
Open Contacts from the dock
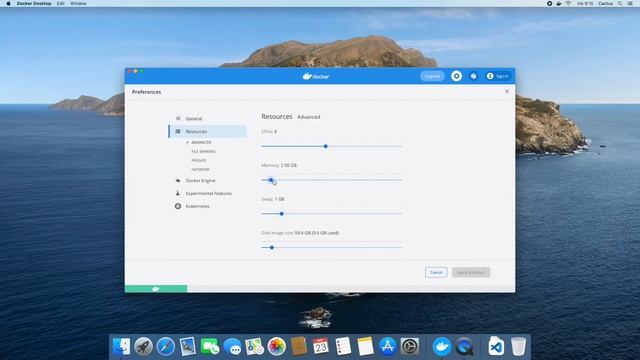pos(299,347)
